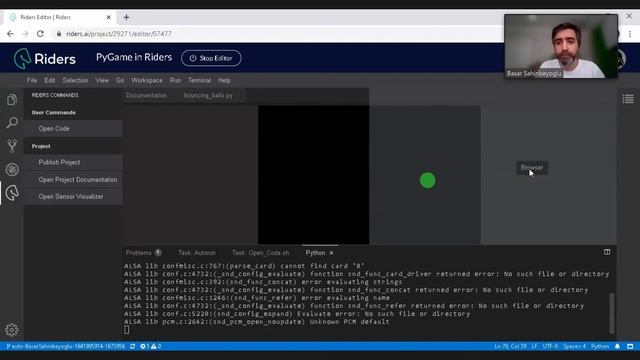This screenshot has width=640, height=360.
Task: Click the outline list icon at right edge
Action: (x=628, y=99)
